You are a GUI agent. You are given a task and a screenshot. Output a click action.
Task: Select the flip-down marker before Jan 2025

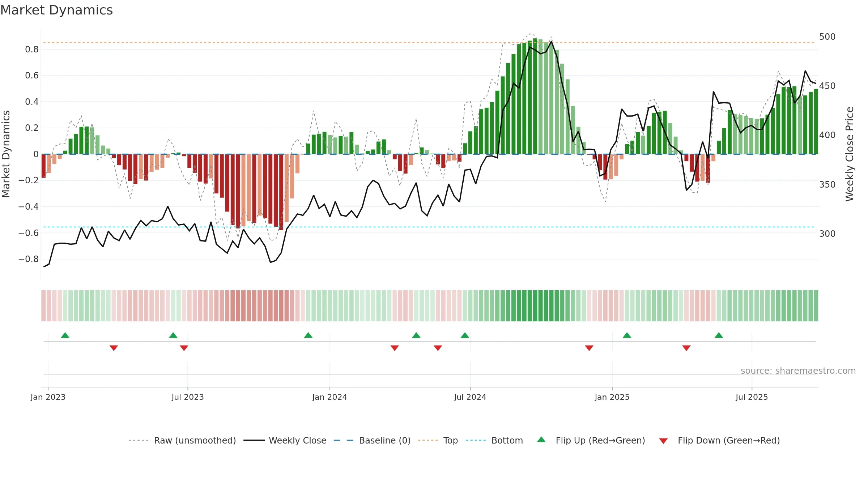tap(589, 348)
